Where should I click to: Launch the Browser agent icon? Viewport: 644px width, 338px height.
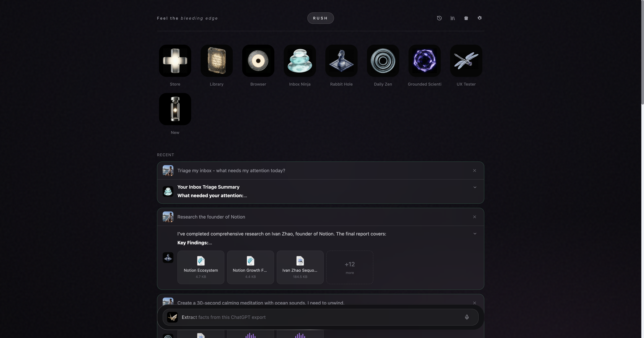pos(258,61)
